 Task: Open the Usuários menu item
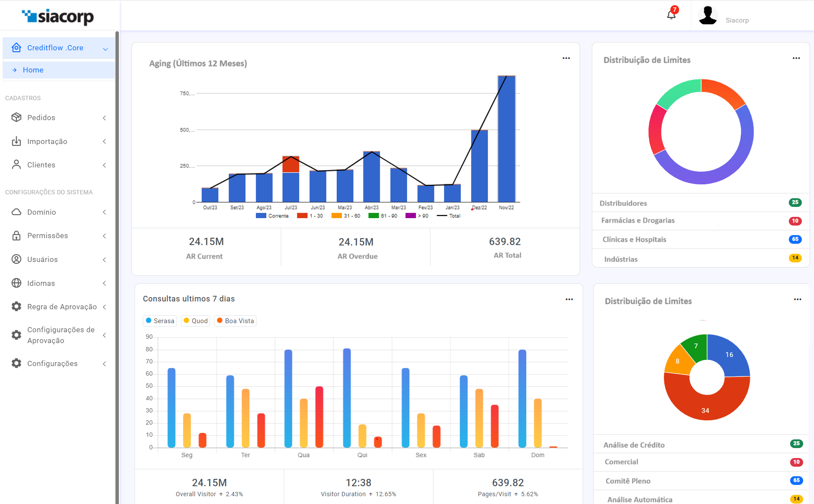point(59,259)
